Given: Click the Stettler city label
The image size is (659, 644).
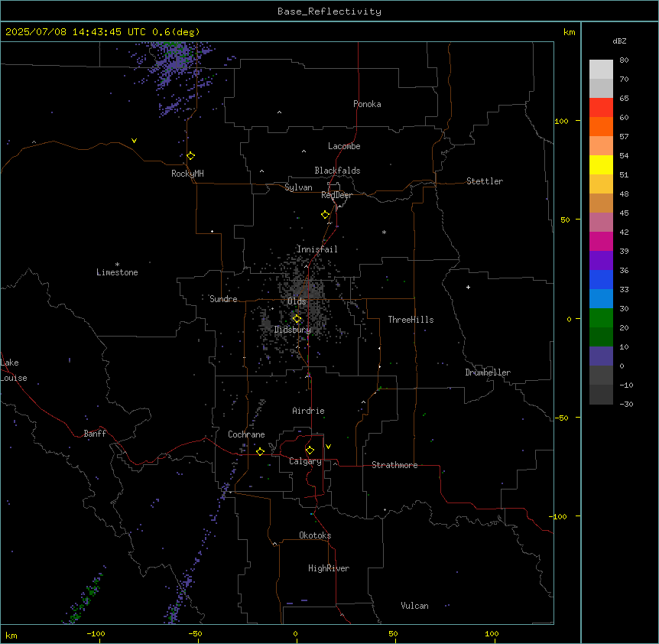Looking at the screenshot, I should tap(484, 181).
